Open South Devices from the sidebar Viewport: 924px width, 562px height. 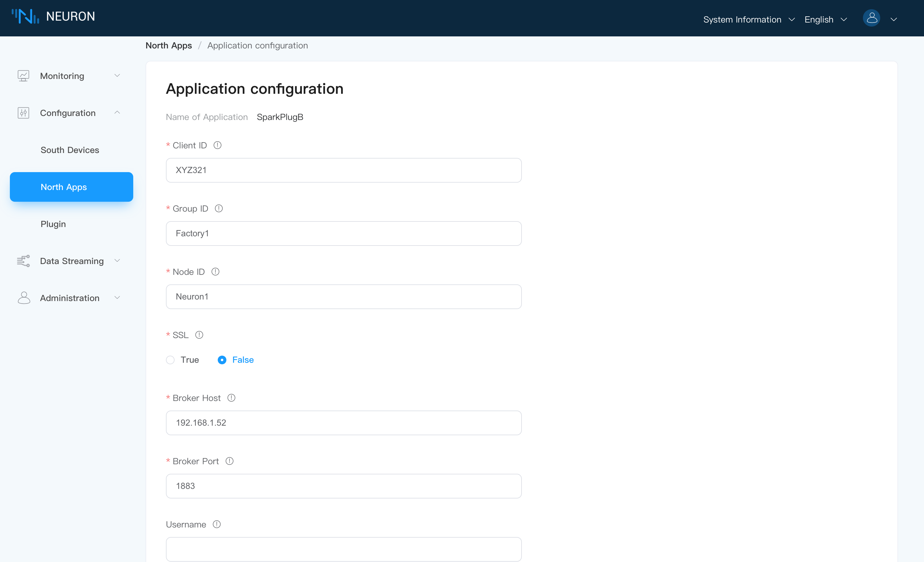tap(69, 150)
